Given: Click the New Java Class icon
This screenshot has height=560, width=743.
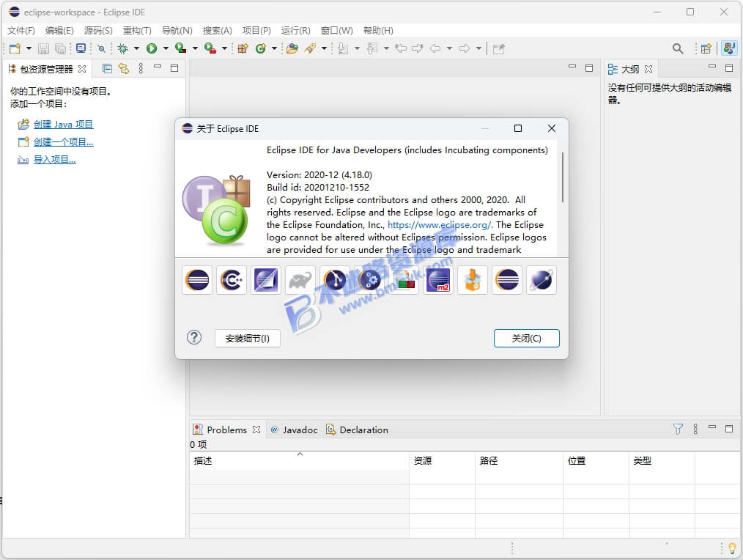Looking at the screenshot, I should tap(260, 48).
